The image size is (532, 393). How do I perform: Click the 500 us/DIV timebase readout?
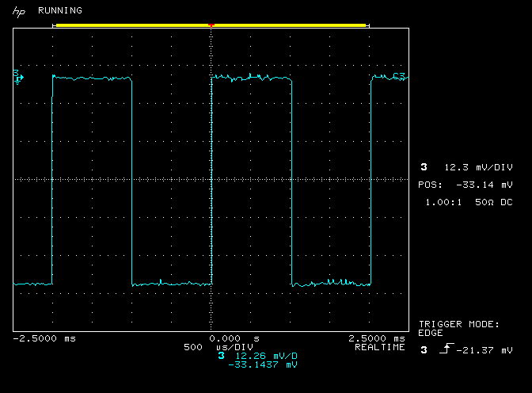[218, 347]
